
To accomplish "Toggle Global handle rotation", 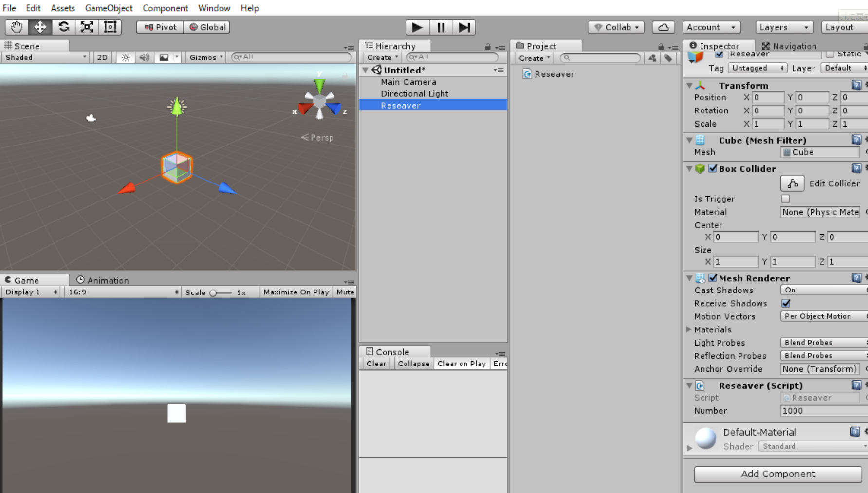I will [x=207, y=27].
